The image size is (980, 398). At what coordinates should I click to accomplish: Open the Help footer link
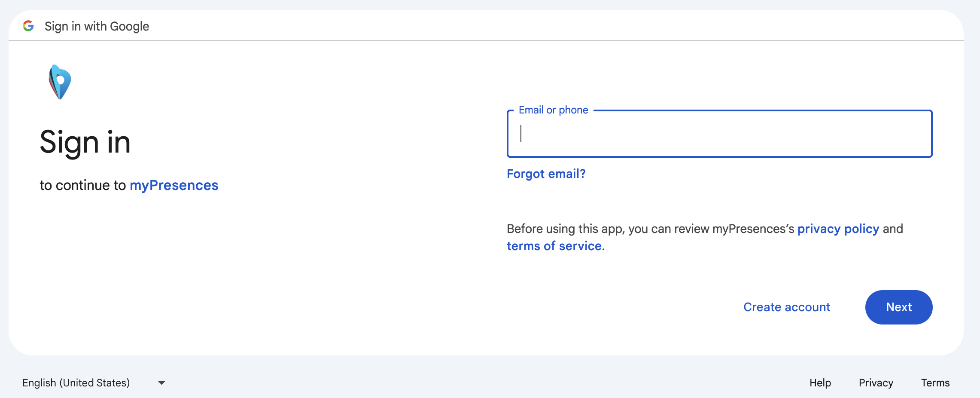(820, 383)
